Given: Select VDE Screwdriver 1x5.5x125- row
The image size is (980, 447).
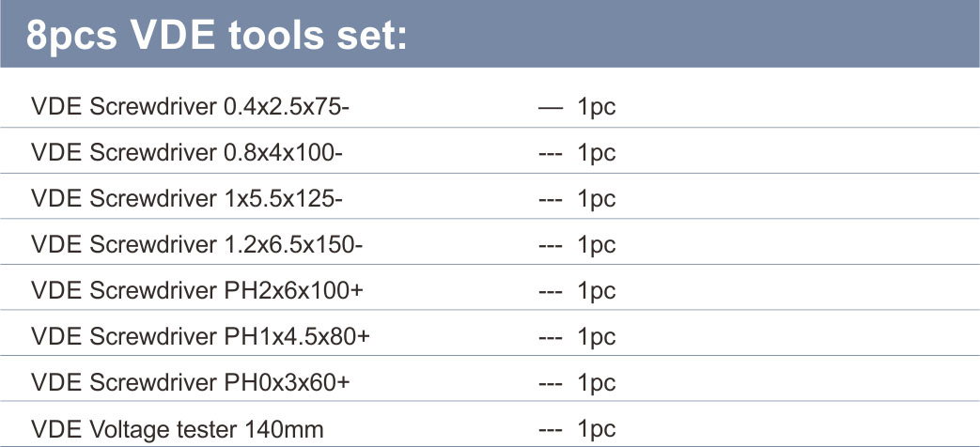Looking at the screenshot, I should (x=490, y=198).
